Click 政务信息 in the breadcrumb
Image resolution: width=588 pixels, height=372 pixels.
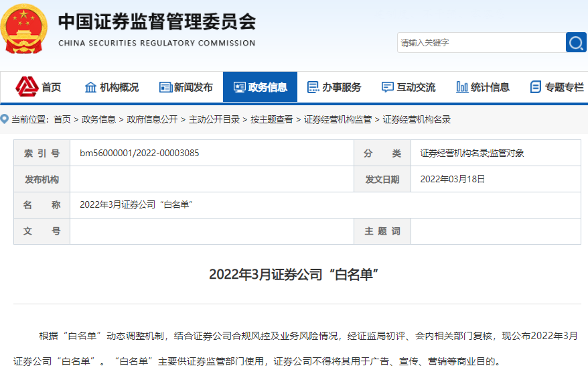98,119
